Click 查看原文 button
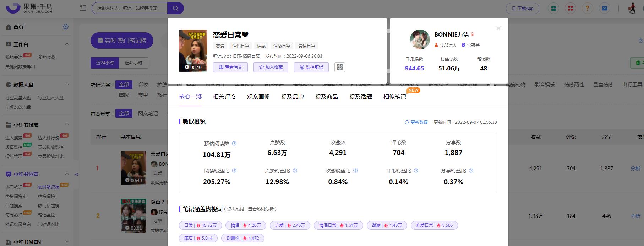644x246 pixels. coord(230,67)
